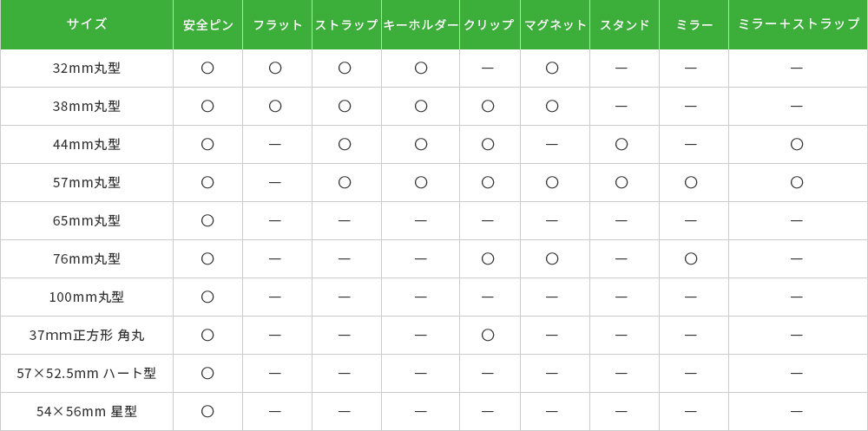The image size is (868, 431).
Task: Select the 44mm丸型 スタンド circle mark
Action: point(621,144)
